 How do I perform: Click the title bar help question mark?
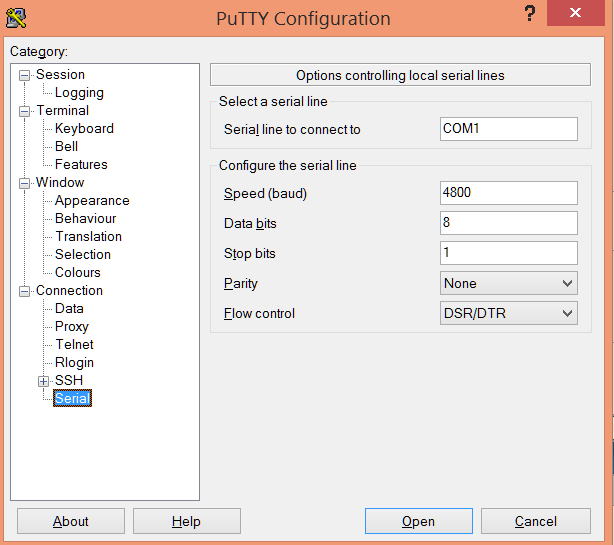[x=530, y=14]
